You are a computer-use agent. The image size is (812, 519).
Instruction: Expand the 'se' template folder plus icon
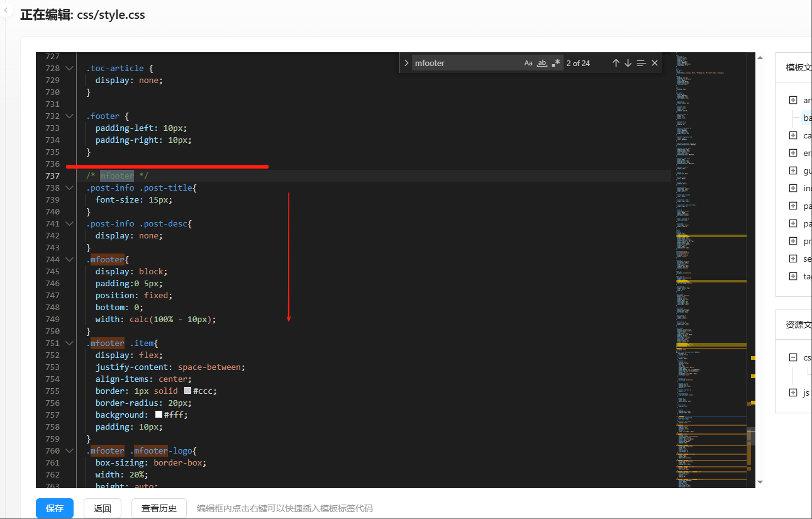coord(793,259)
